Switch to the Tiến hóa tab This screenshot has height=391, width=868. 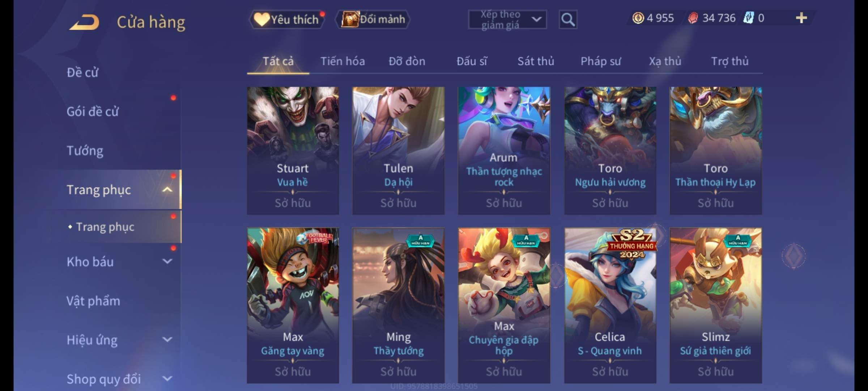pos(342,61)
